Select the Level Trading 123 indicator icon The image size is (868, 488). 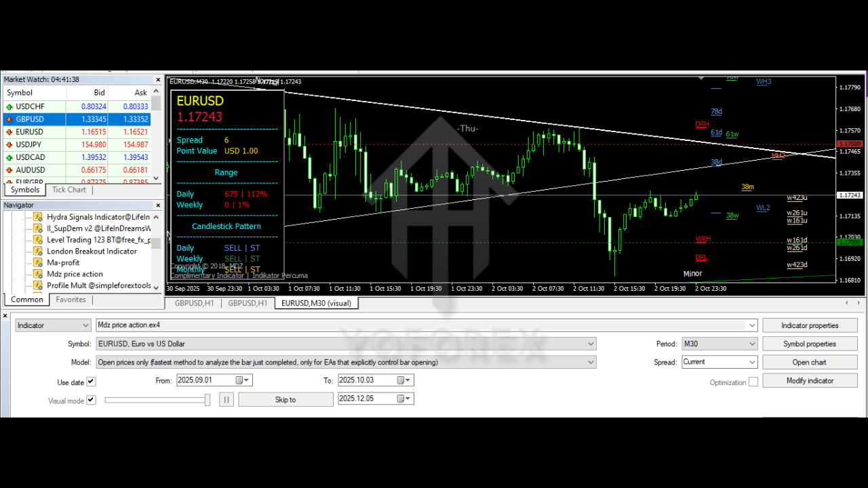tap(37, 239)
